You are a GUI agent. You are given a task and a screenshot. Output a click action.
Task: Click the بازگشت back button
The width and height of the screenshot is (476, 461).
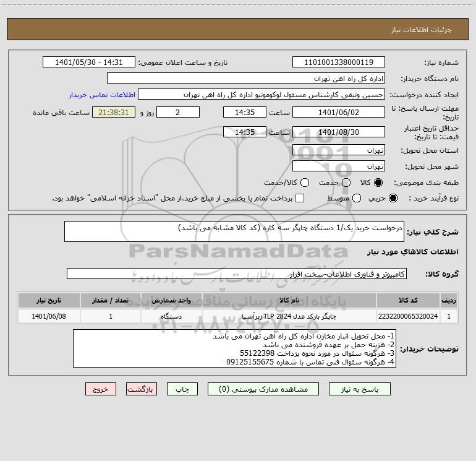[x=142, y=389]
